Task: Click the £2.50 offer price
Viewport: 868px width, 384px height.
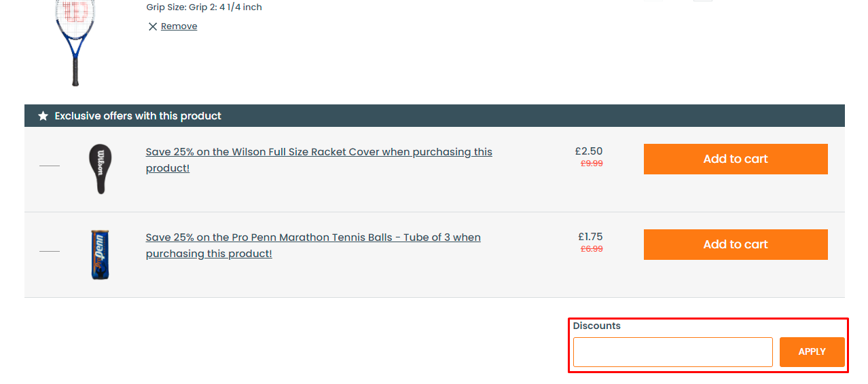Action: [588, 151]
